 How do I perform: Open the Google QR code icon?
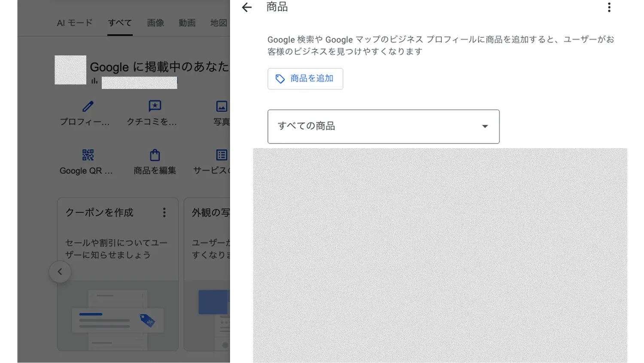88,155
